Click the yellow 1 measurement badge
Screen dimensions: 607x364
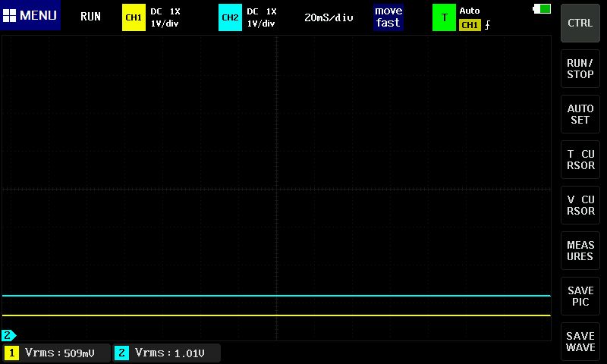tap(12, 353)
